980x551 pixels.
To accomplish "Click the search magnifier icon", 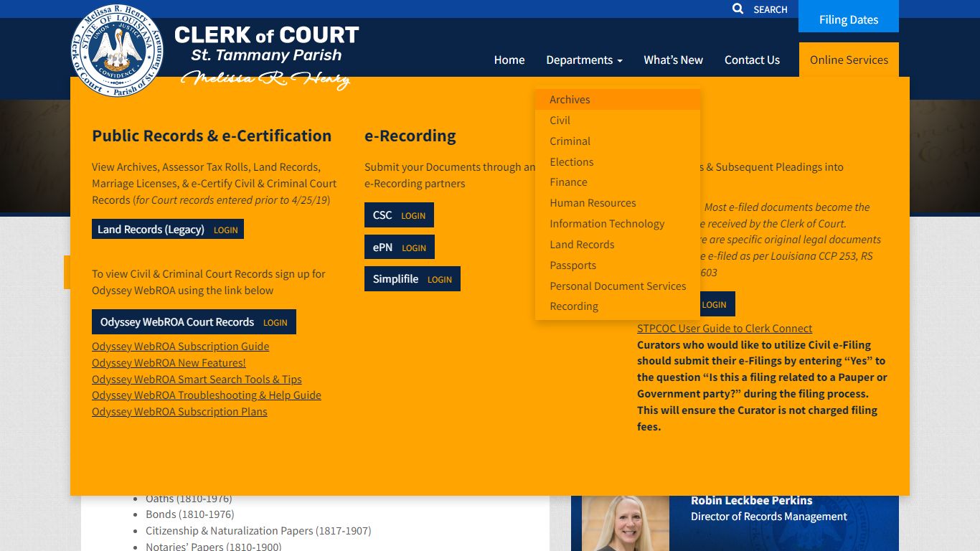I will pyautogui.click(x=738, y=9).
